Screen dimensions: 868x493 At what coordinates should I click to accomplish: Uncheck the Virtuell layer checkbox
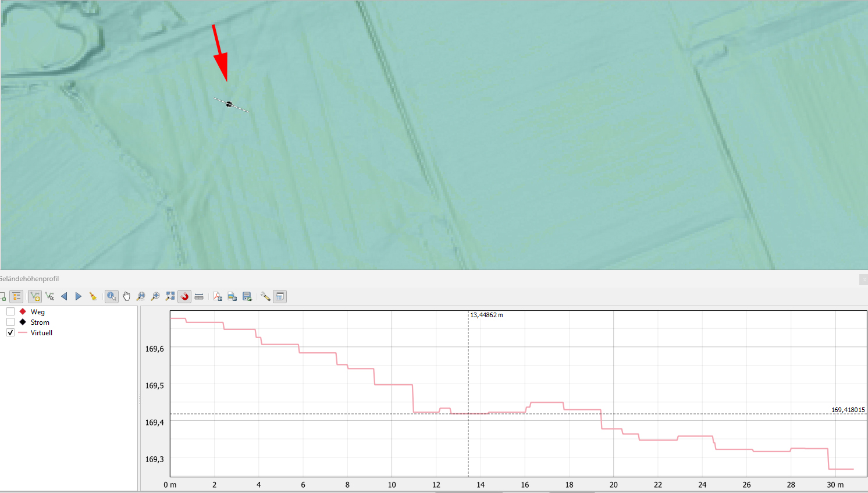[10, 332]
